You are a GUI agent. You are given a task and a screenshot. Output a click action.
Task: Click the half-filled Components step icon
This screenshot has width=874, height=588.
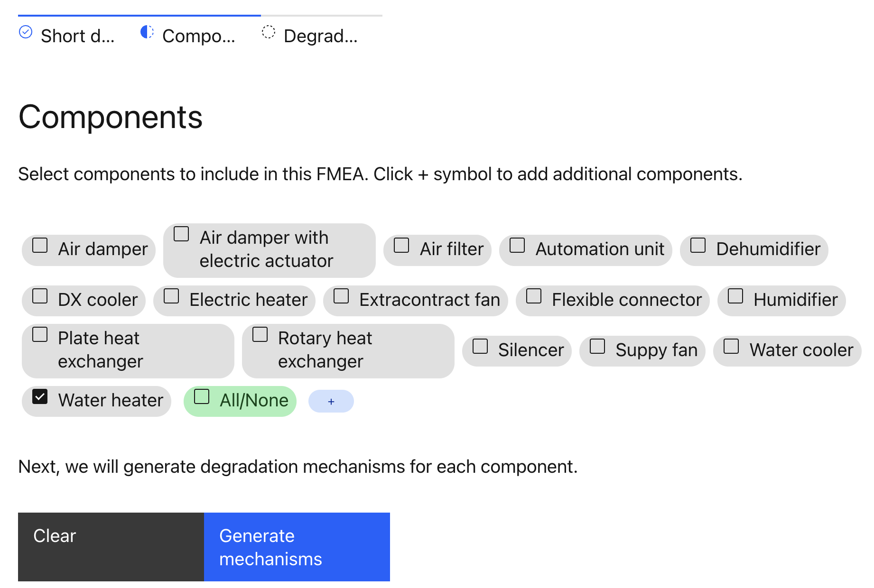click(x=147, y=32)
